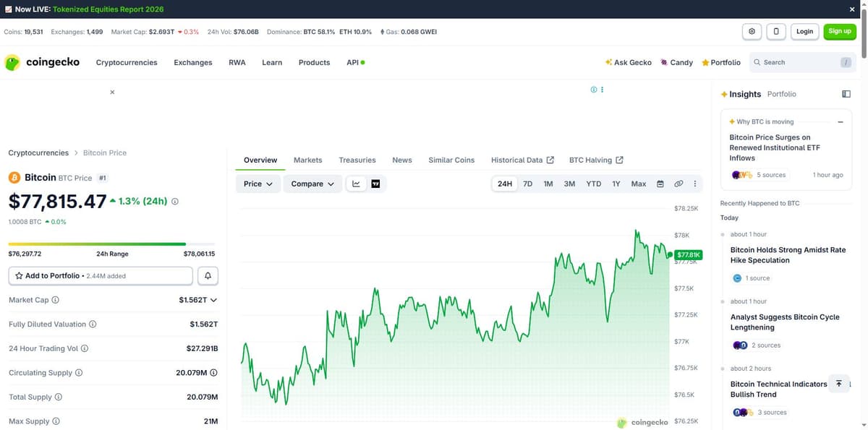Go to the CoinGecko logo homepage

43,62
